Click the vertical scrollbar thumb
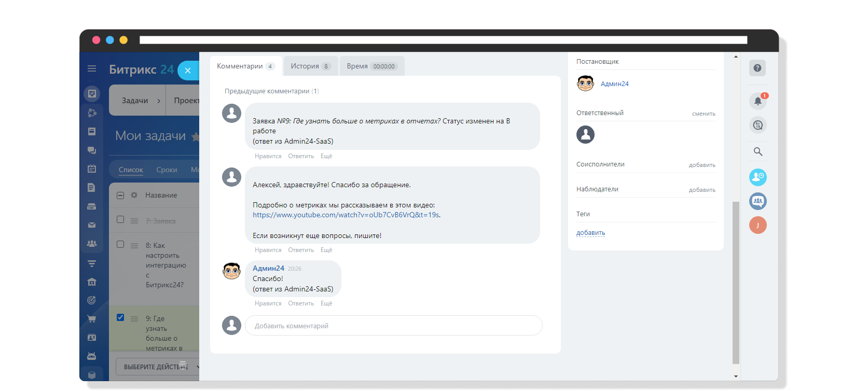 coord(736,283)
